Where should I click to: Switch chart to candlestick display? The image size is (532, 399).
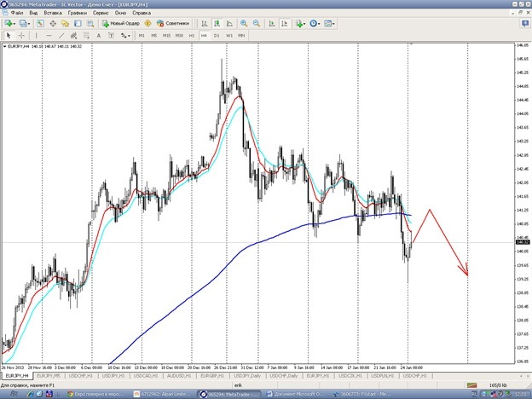pyautogui.click(x=217, y=24)
